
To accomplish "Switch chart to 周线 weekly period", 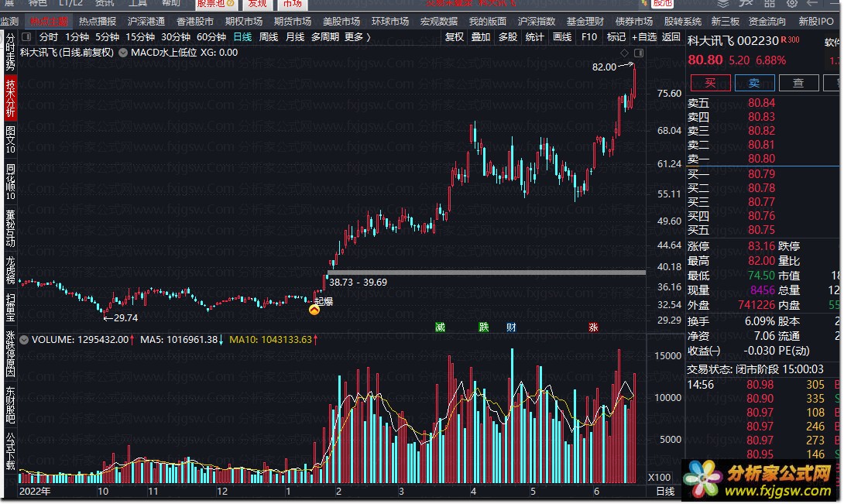I will coord(269,37).
